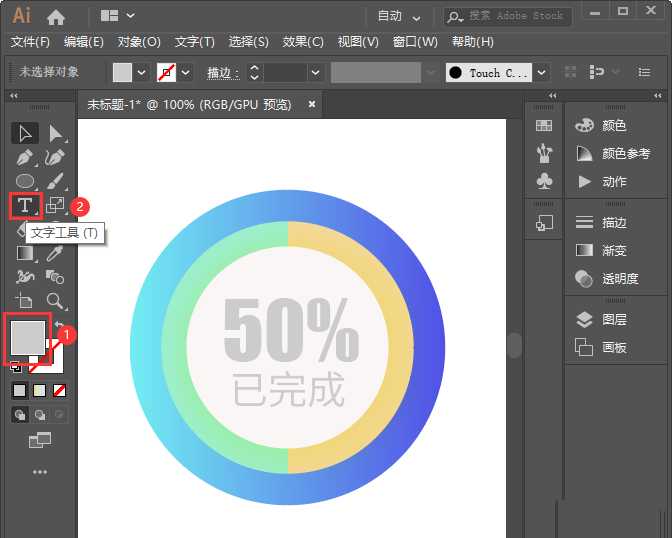Viewport: 672px width, 538px height.
Task: Select the Zoom magnifier tool
Action: 56,300
